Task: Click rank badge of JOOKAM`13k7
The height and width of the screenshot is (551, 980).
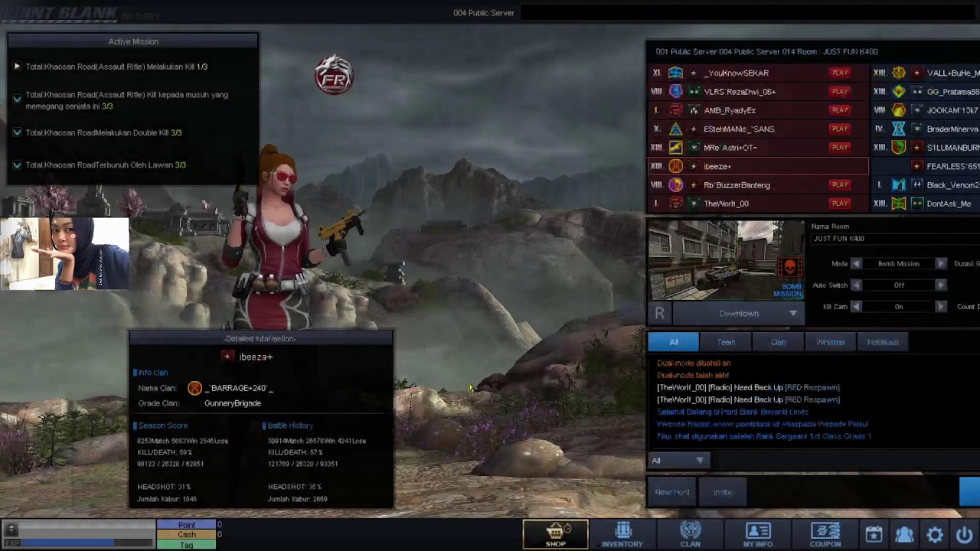Action: [x=899, y=110]
